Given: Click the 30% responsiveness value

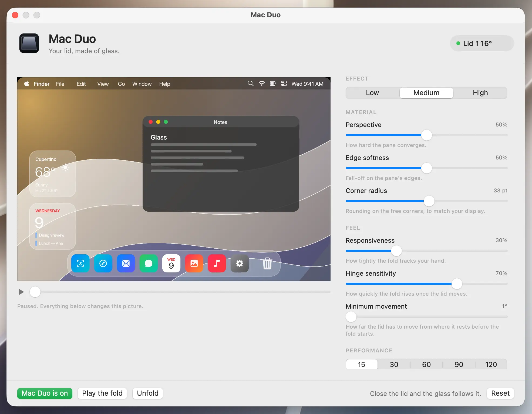Looking at the screenshot, I should (x=501, y=240).
